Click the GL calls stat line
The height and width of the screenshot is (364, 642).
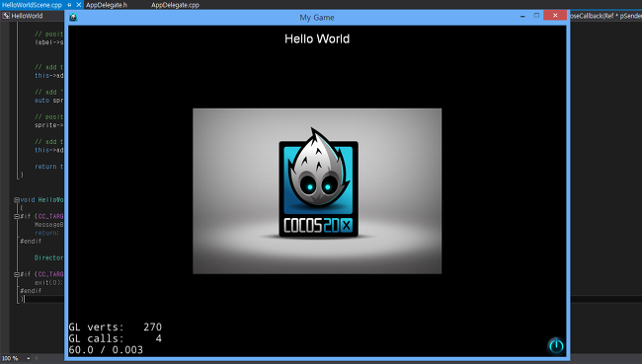(x=115, y=338)
